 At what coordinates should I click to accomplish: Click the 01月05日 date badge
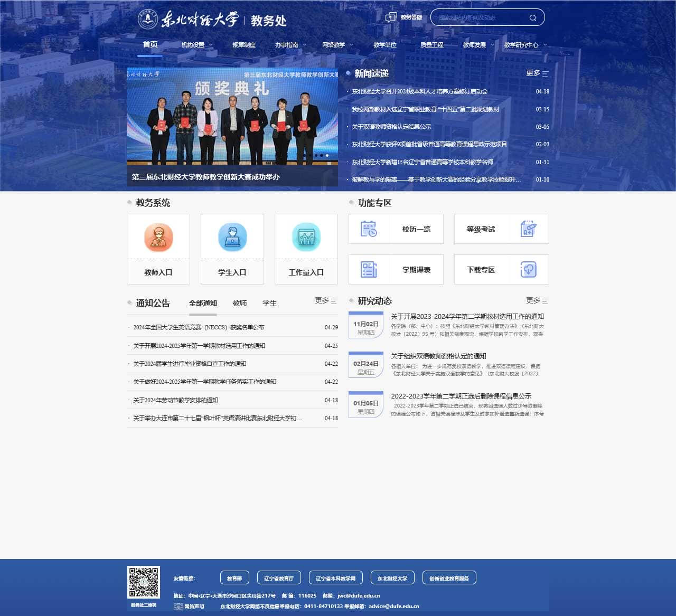coord(366,404)
